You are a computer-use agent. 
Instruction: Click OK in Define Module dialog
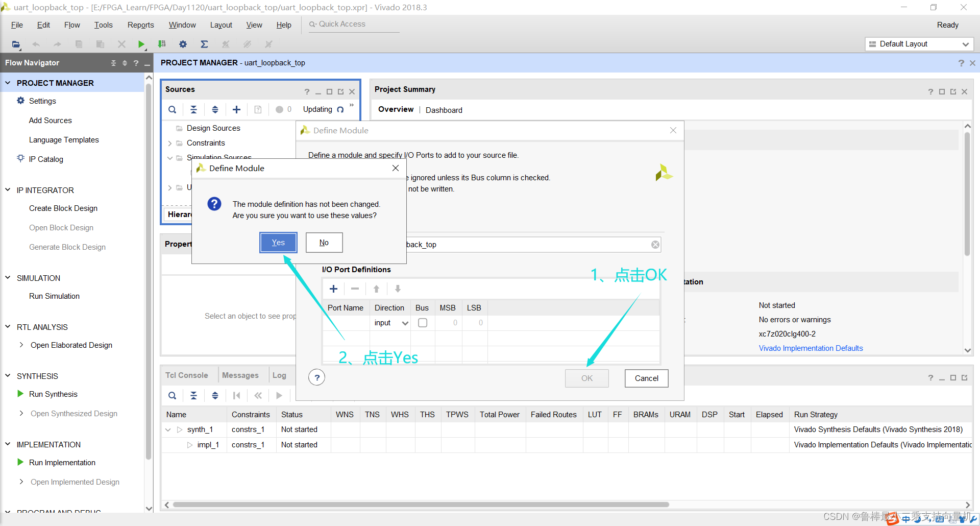coord(587,378)
